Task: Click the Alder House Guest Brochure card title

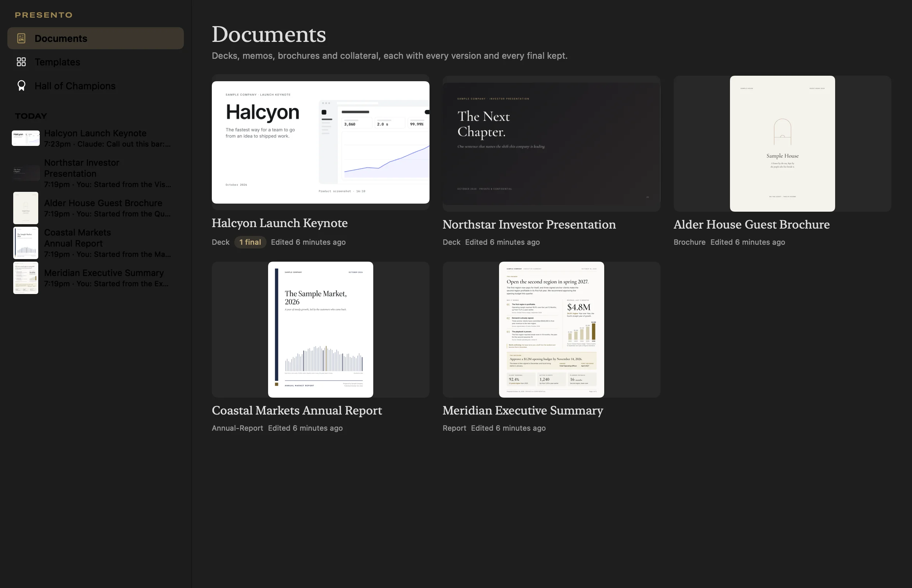Action: pyautogui.click(x=752, y=225)
